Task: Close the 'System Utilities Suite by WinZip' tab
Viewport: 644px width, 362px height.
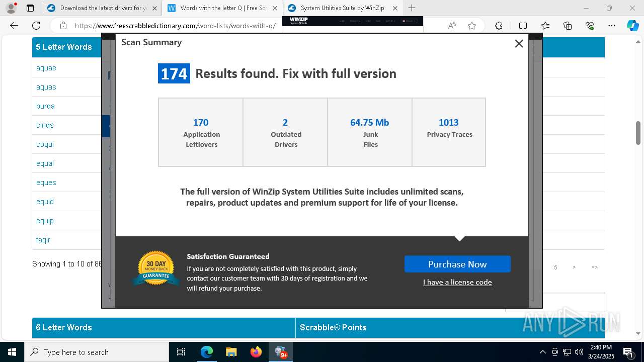Action: (x=395, y=8)
